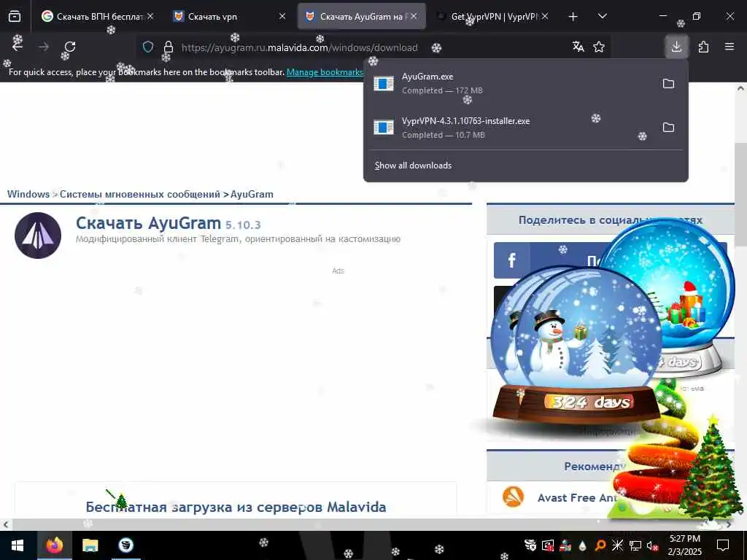Close the Скачать ВПН бесплатно tab
The height and width of the screenshot is (560, 747).
(x=150, y=16)
